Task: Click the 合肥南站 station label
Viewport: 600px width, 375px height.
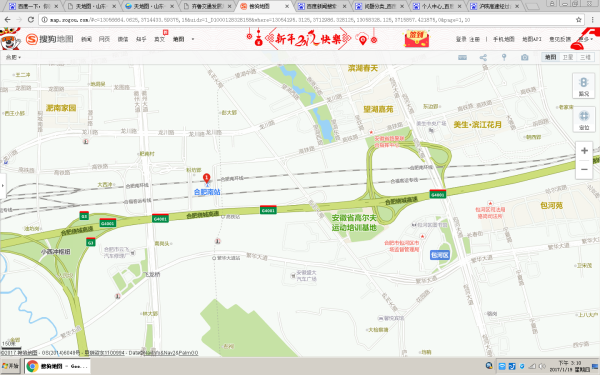Action: [207, 192]
